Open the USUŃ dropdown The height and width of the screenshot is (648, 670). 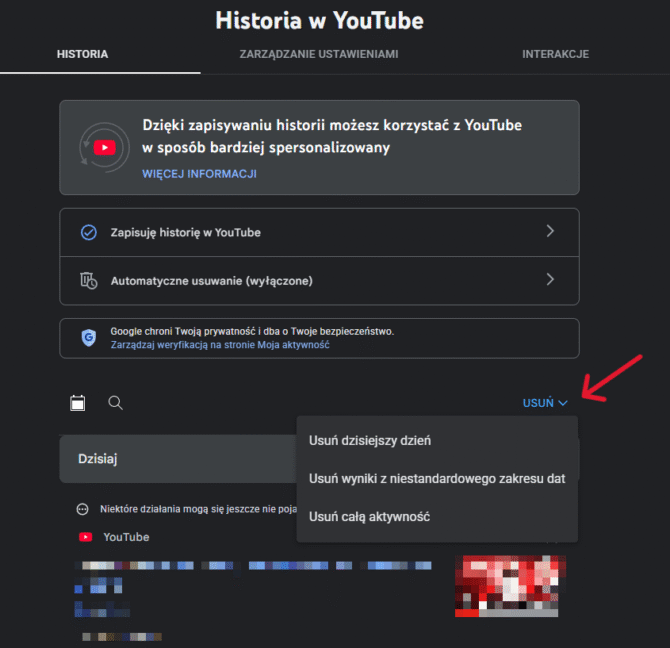coord(545,403)
